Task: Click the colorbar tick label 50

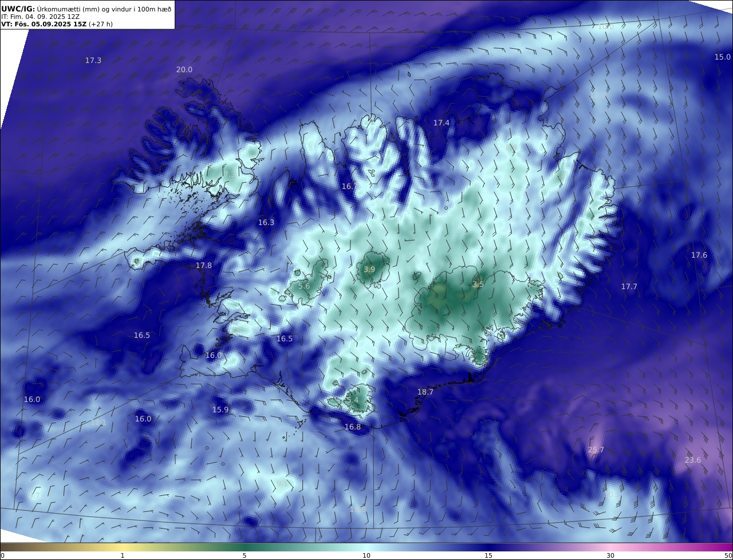Action: [728, 555]
